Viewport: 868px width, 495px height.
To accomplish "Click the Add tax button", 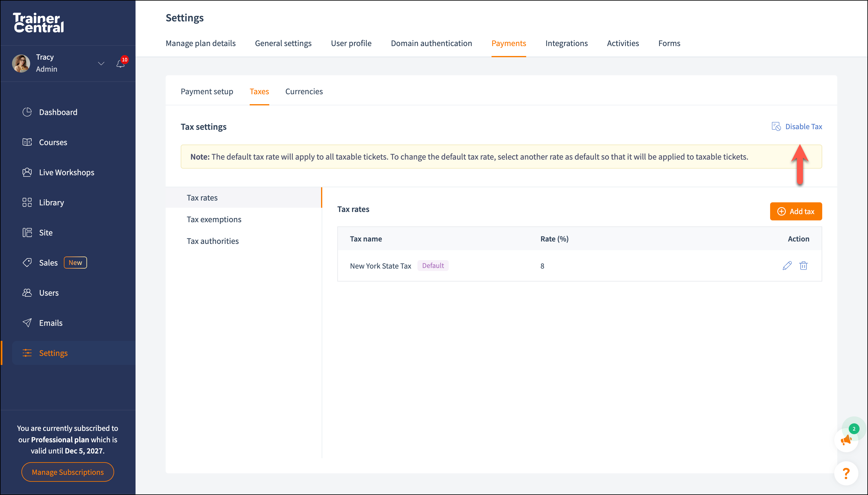I will click(x=796, y=211).
